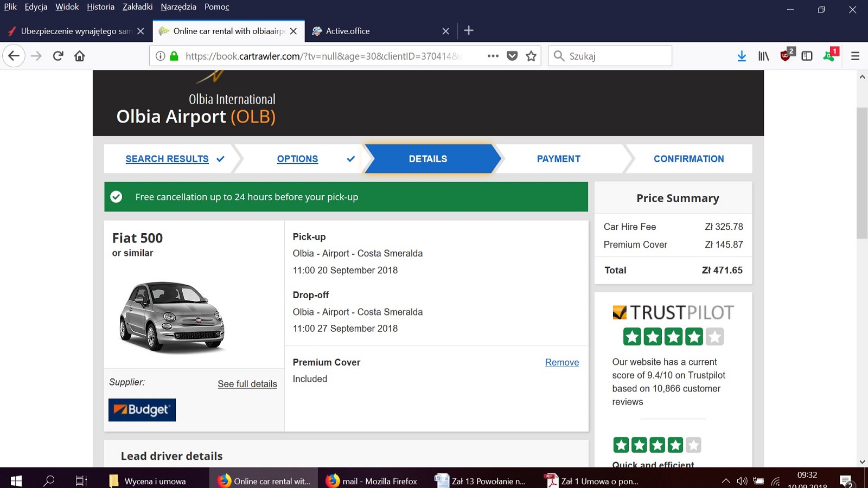
Task: Switch to mail - Mozilla Firefox taskbar window
Action: (372, 481)
